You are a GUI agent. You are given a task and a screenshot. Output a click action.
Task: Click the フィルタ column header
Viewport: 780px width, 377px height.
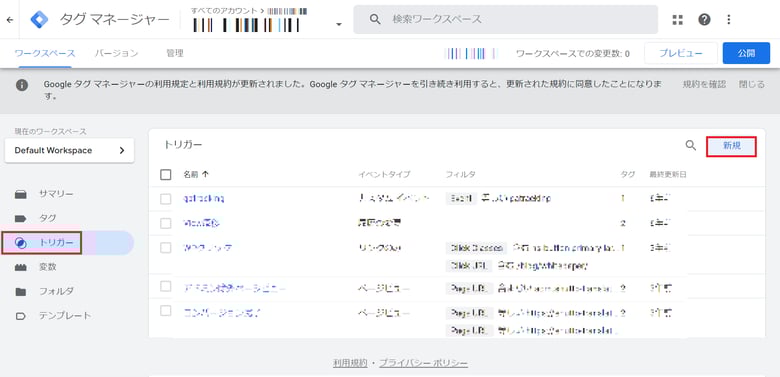461,175
